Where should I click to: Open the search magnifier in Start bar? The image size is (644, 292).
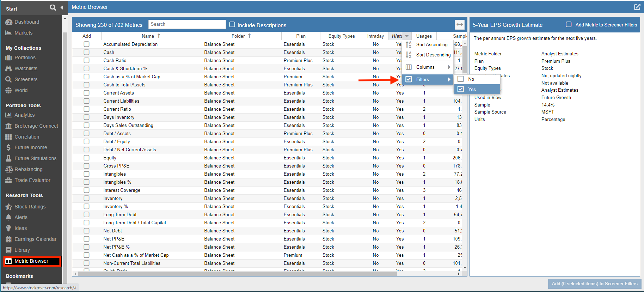53,7
